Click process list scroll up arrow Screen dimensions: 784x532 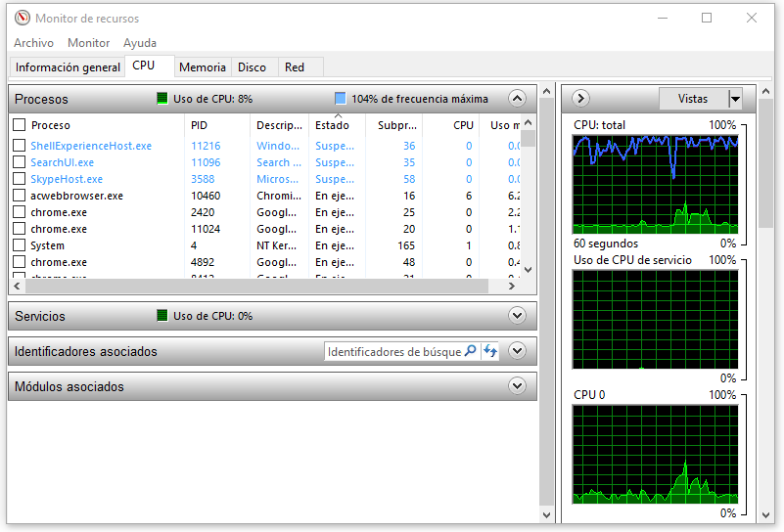tap(528, 122)
